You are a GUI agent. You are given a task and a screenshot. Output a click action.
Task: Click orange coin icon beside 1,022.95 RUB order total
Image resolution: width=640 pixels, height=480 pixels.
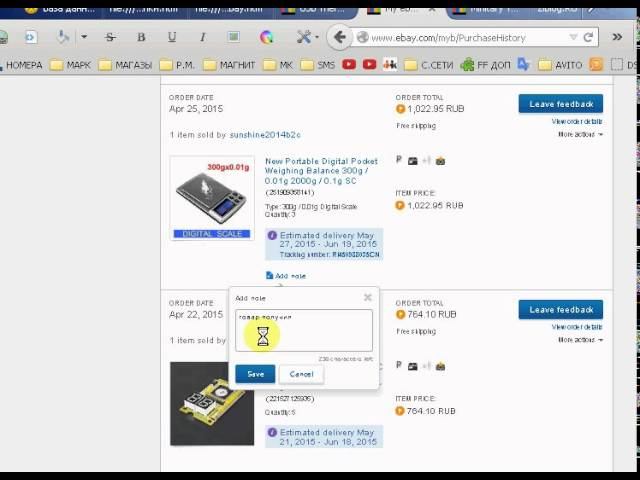(400, 109)
